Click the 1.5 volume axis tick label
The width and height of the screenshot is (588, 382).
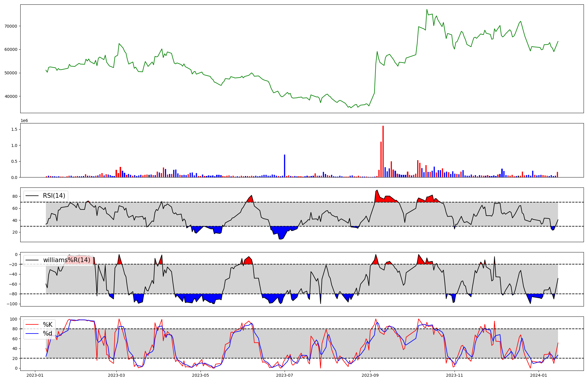pos(14,130)
